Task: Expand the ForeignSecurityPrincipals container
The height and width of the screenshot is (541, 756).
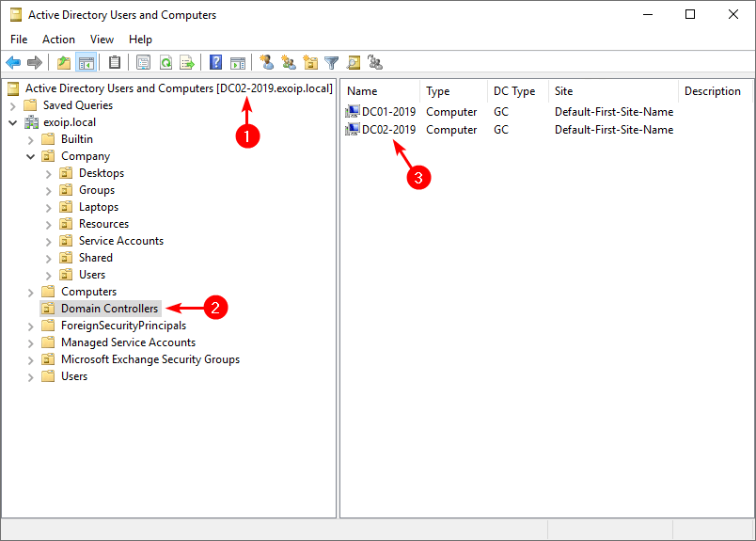Action: click(30, 326)
